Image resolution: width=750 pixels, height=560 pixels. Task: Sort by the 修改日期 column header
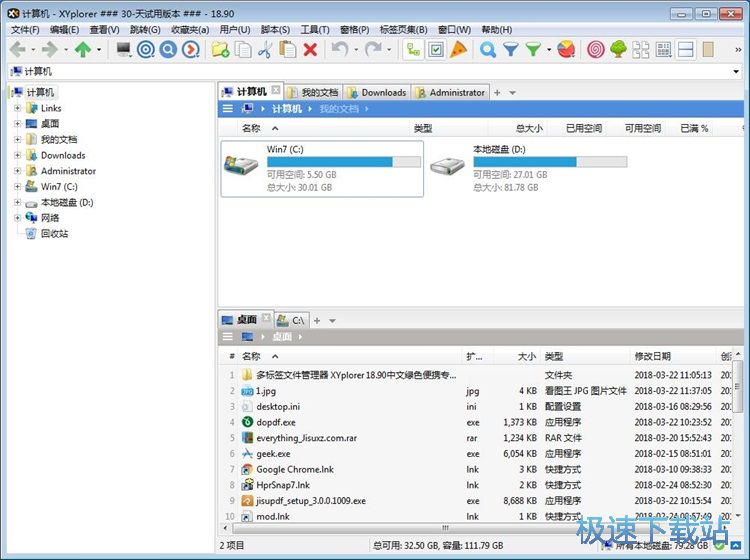click(652, 356)
